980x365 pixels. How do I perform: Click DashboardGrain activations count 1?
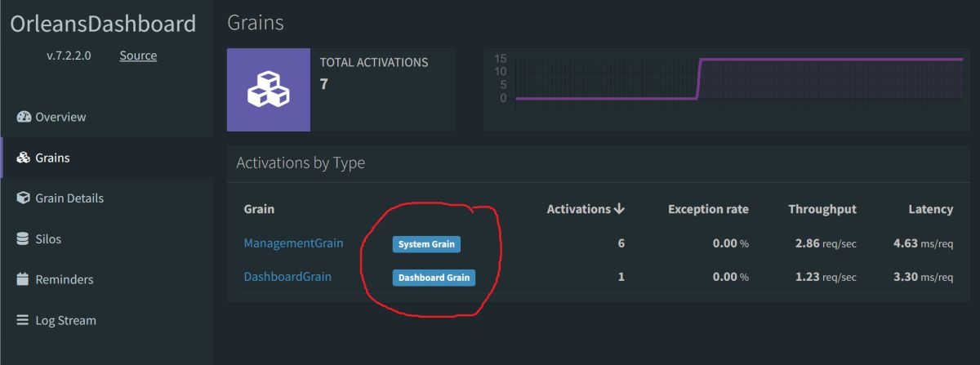pos(621,277)
